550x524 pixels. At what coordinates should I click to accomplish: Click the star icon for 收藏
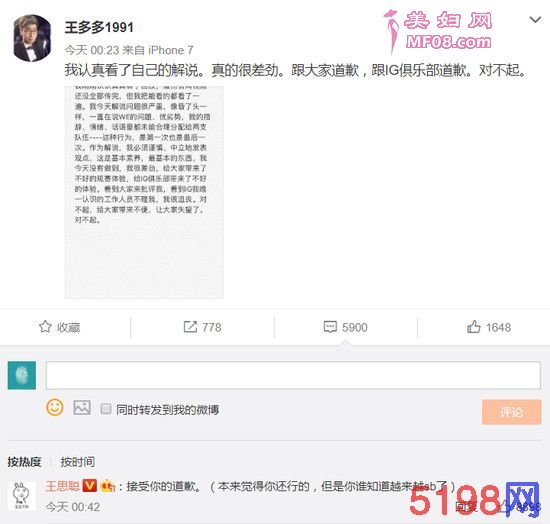click(x=45, y=327)
